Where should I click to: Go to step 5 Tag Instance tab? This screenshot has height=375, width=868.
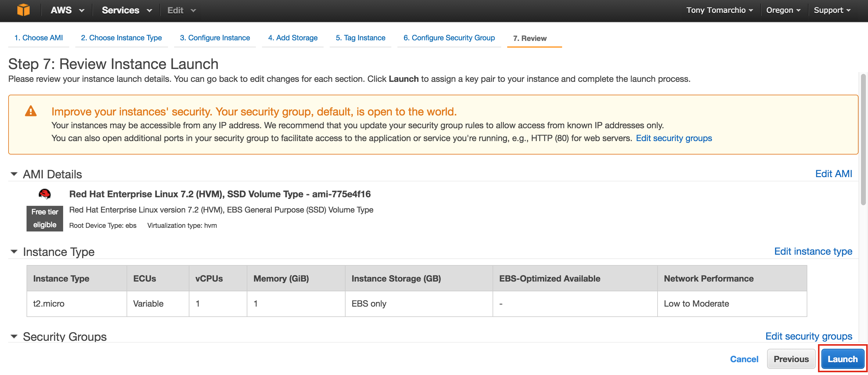point(360,38)
